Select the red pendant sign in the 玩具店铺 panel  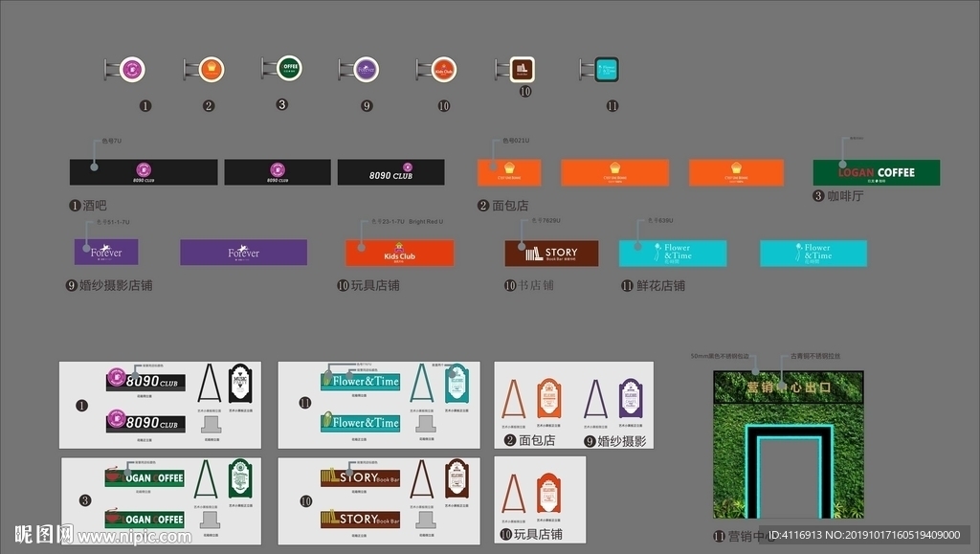548,494
